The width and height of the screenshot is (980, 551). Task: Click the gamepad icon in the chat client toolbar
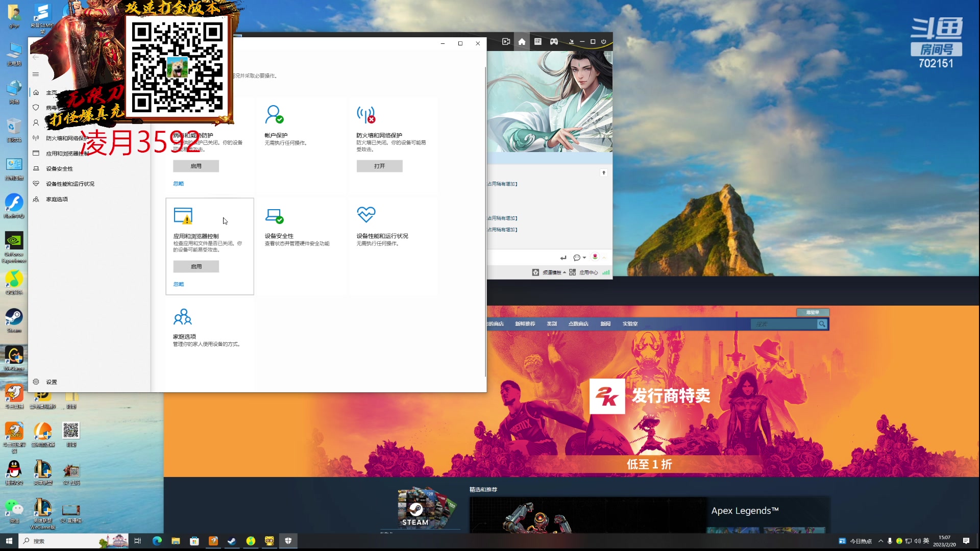tap(554, 42)
